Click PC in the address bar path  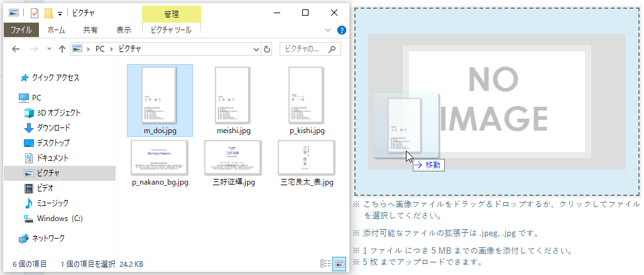click(x=101, y=49)
